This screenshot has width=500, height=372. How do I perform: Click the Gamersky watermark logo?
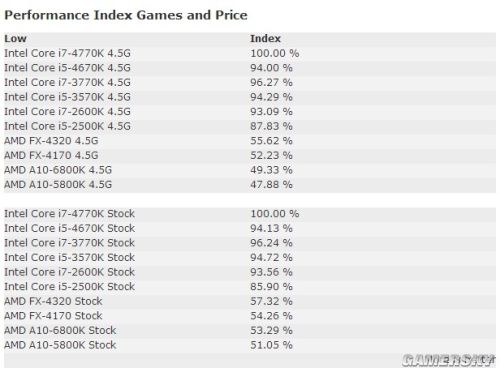tap(449, 361)
